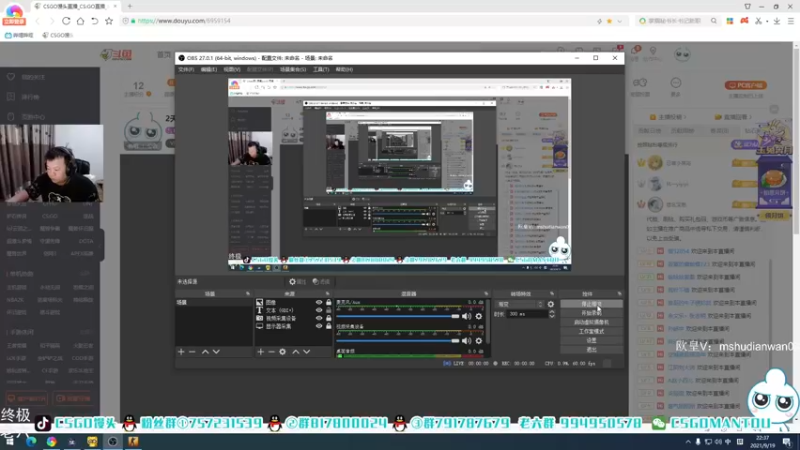Hide the 视频采集设备 source eye icon
The height and width of the screenshot is (450, 800).
[319, 318]
